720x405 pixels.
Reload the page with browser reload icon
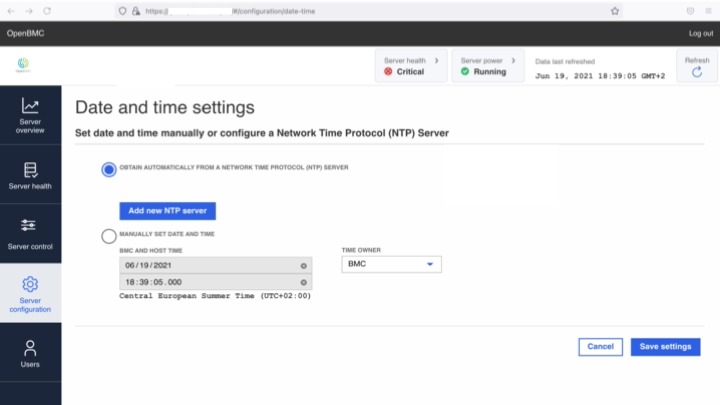click(x=47, y=11)
